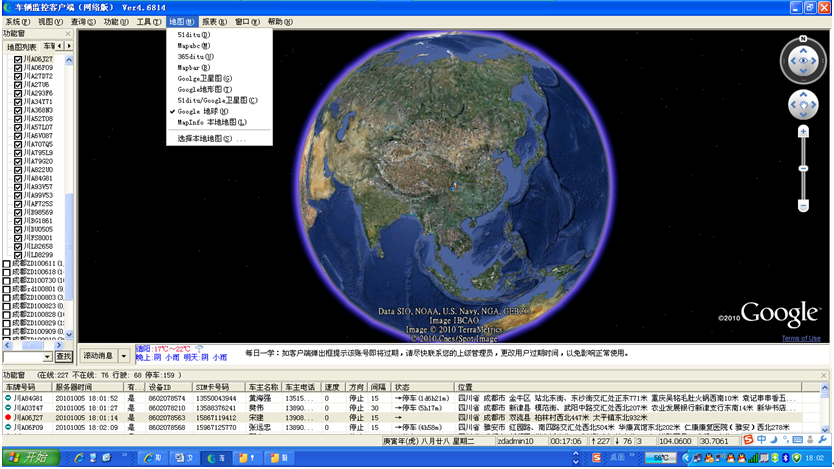Click red status icon for 川A06J27 row

pos(8,417)
